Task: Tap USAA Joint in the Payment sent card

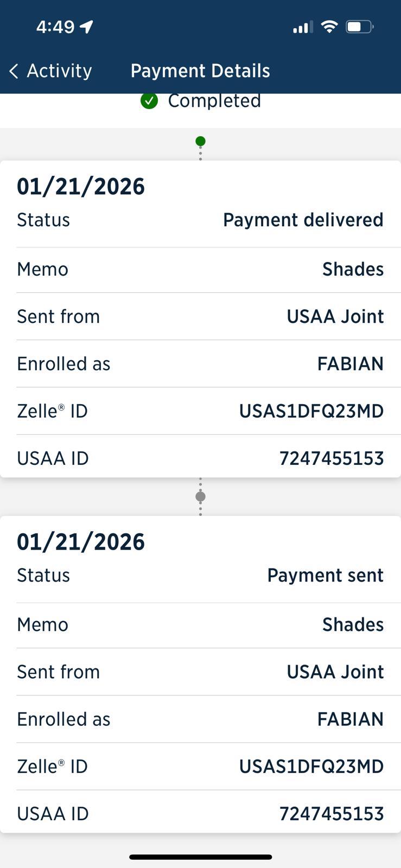Action: point(335,672)
